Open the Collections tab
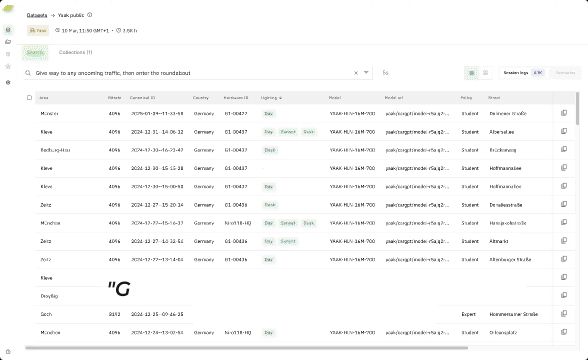 tap(75, 52)
